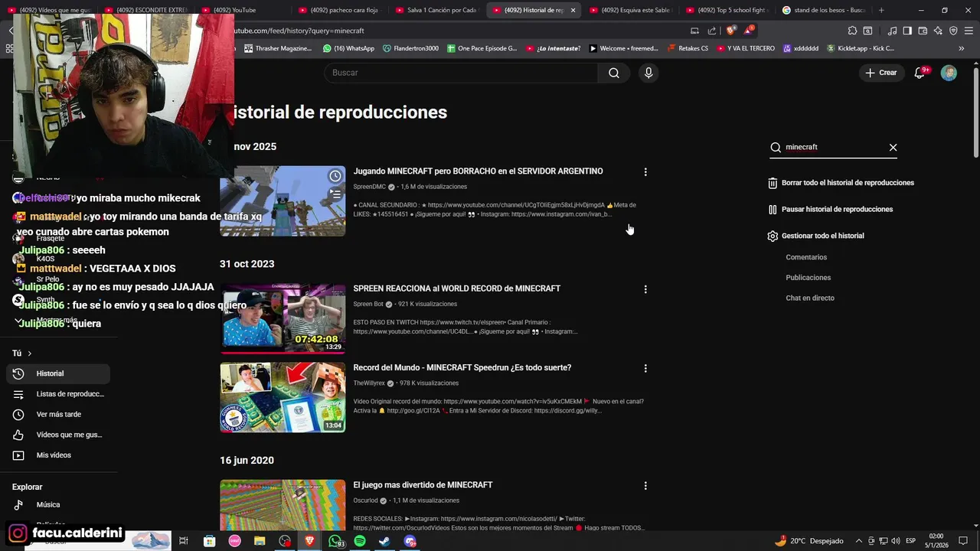This screenshot has height=551, width=980.
Task: Open options for SPREEN REACCIONA al WORLD RECORD video
Action: coord(645,289)
